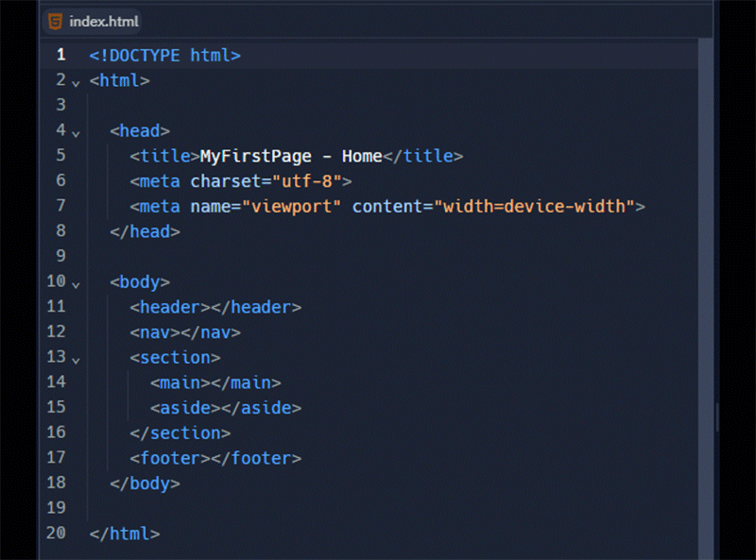Click the <nav> opening tag on line 12
Viewport: 756px width, 560px height.
[x=155, y=332]
